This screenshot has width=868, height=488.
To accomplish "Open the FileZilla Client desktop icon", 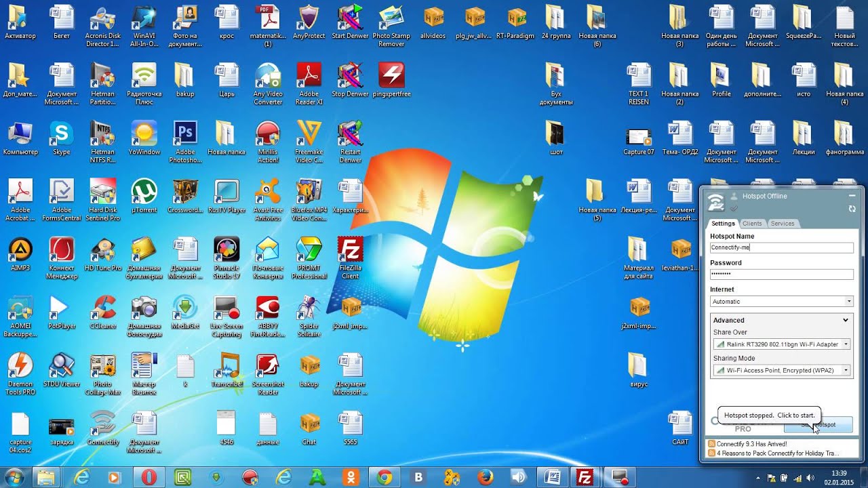I will click(351, 258).
